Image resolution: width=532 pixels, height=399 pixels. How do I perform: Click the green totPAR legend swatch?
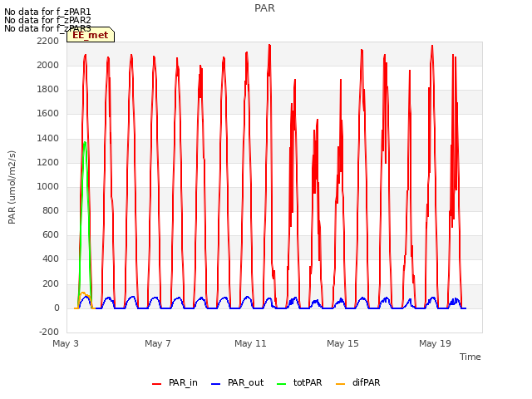281,384
